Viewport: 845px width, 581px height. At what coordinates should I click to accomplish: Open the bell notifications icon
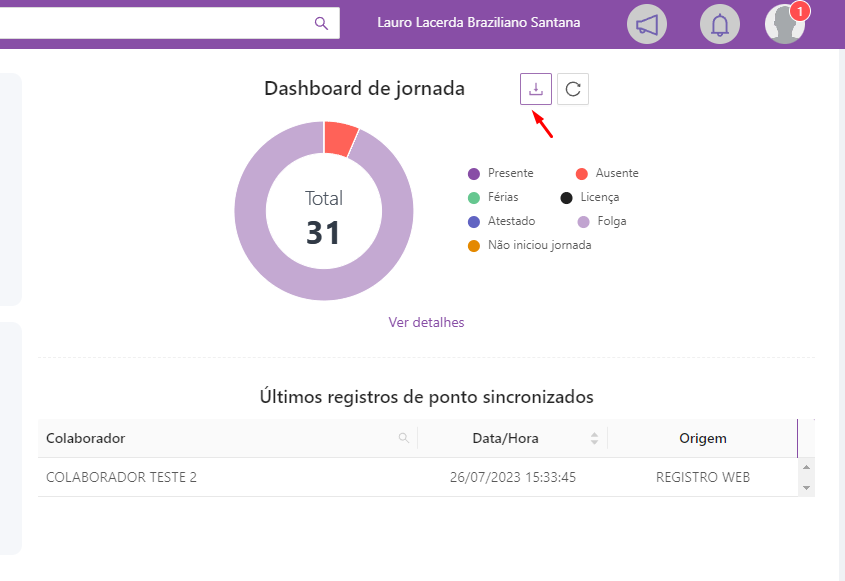pyautogui.click(x=719, y=24)
